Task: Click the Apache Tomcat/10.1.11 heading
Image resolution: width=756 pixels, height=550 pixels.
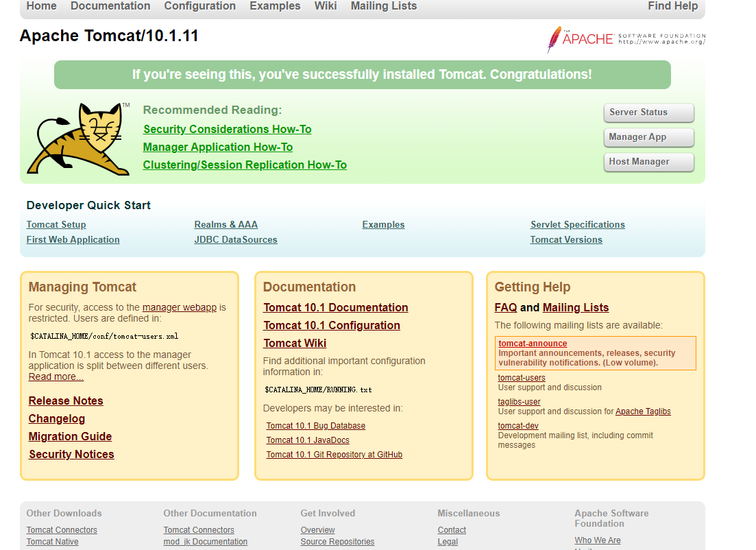Action: click(109, 36)
